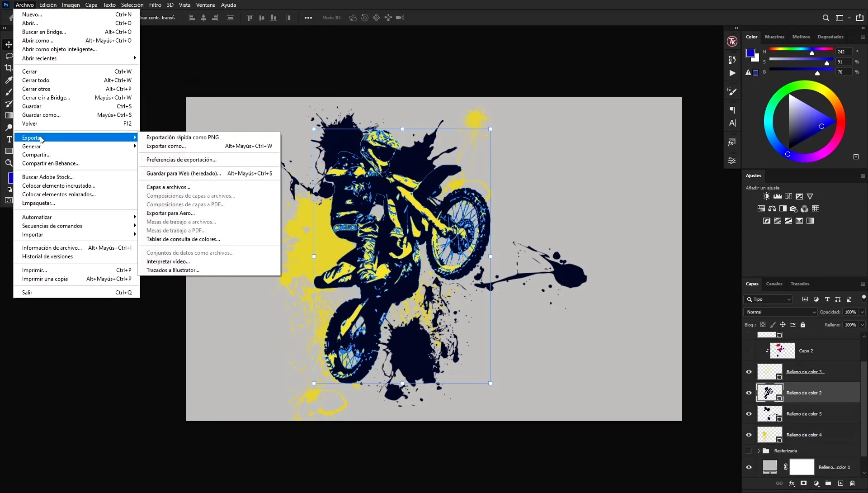Create a new layer
This screenshot has width=868, height=493.
click(x=840, y=483)
